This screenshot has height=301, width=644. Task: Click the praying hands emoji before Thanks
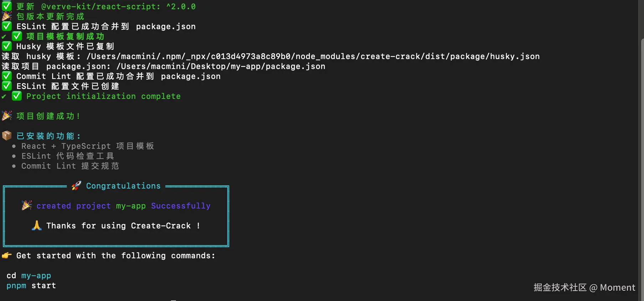click(x=37, y=226)
